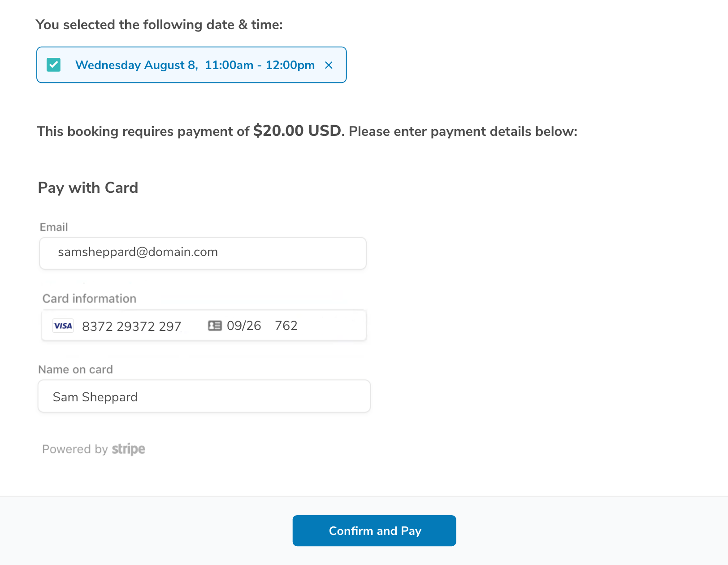Click the card number 8372 29372 297
The height and width of the screenshot is (565, 728).
131,326
